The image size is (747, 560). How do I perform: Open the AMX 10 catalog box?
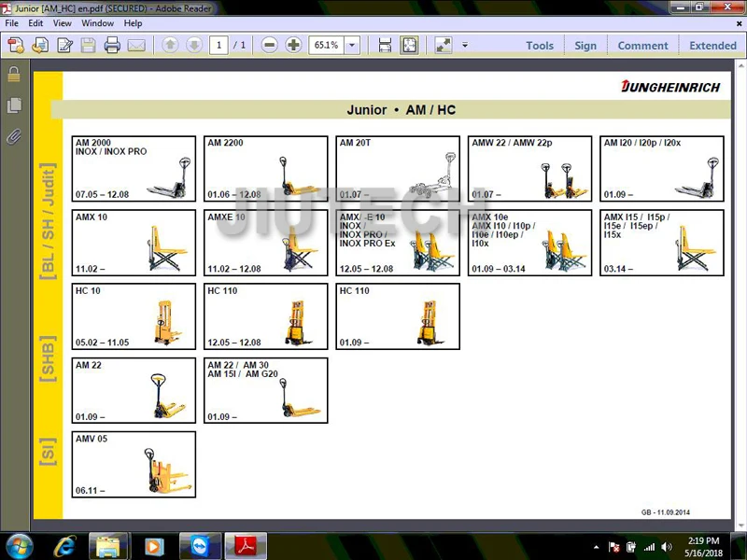pyautogui.click(x=134, y=243)
